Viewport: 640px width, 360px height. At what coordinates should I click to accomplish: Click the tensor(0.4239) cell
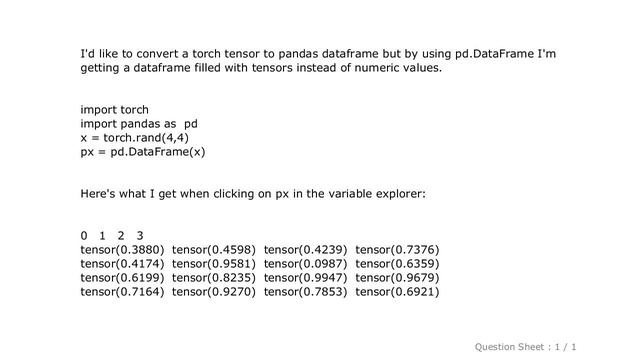305,250
